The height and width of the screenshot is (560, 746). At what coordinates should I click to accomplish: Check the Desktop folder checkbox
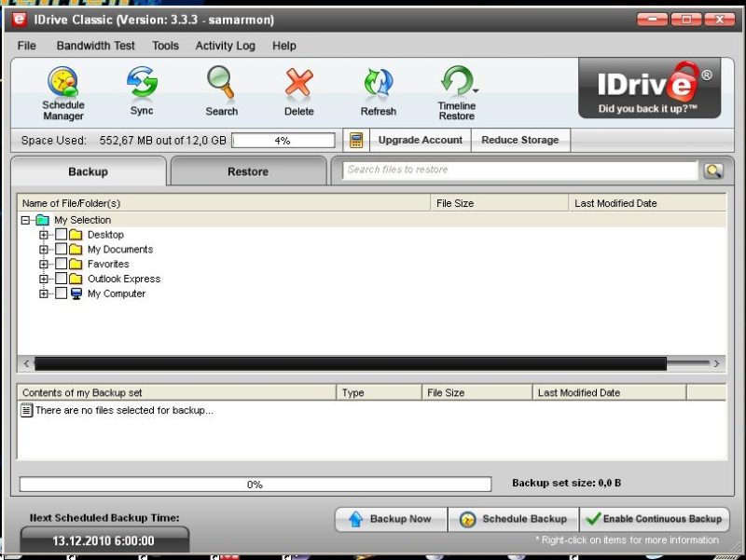tap(61, 235)
